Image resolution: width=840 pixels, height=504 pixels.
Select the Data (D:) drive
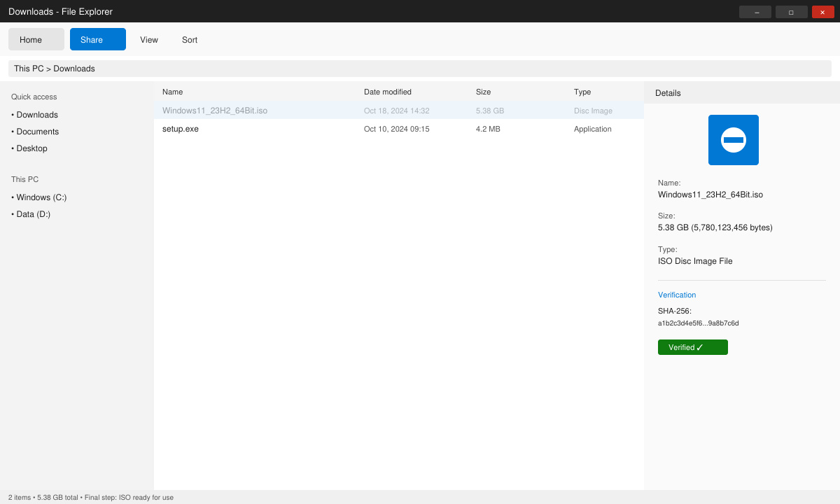(31, 214)
